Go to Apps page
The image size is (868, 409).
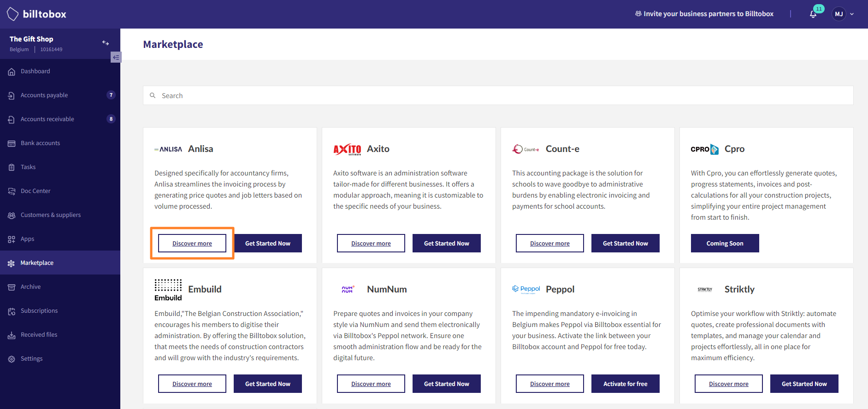[28, 239]
